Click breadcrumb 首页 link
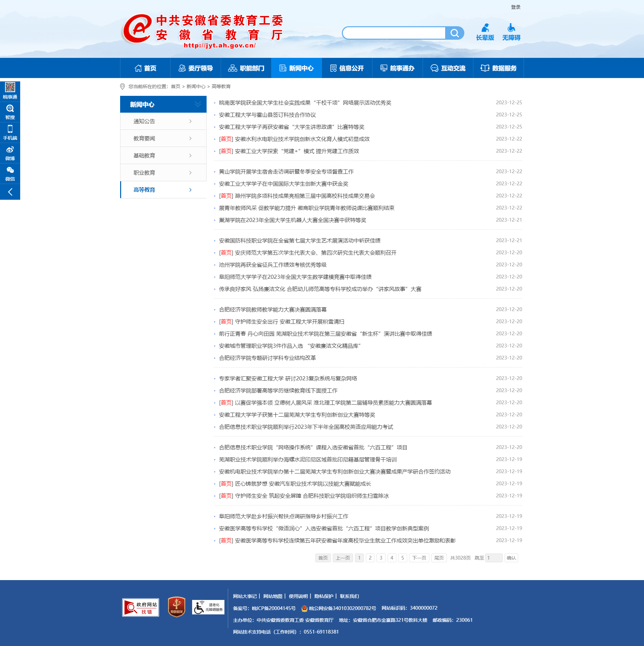This screenshot has height=646, width=644. click(176, 87)
